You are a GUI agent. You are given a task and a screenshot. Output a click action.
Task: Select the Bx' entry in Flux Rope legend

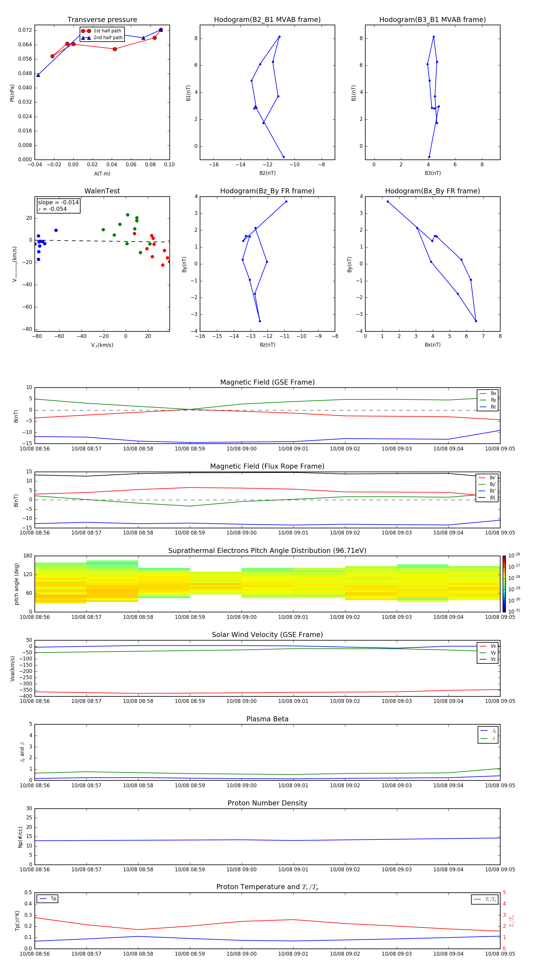click(487, 478)
